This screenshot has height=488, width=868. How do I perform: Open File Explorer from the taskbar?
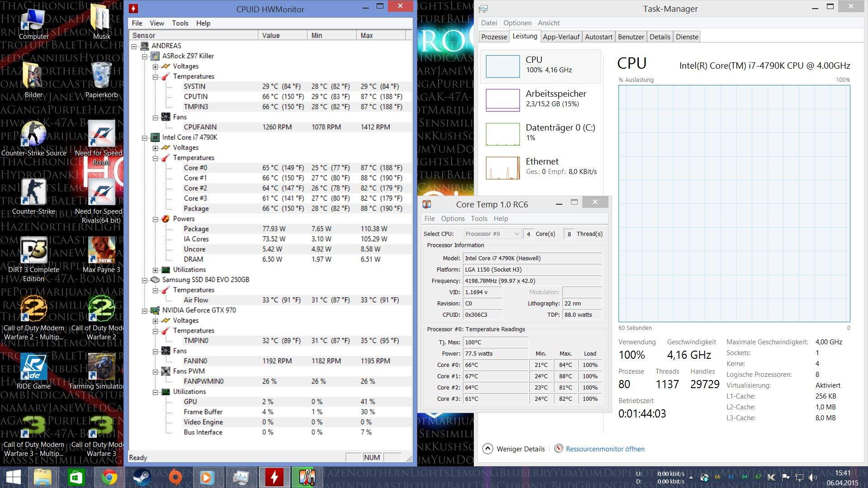point(43,477)
